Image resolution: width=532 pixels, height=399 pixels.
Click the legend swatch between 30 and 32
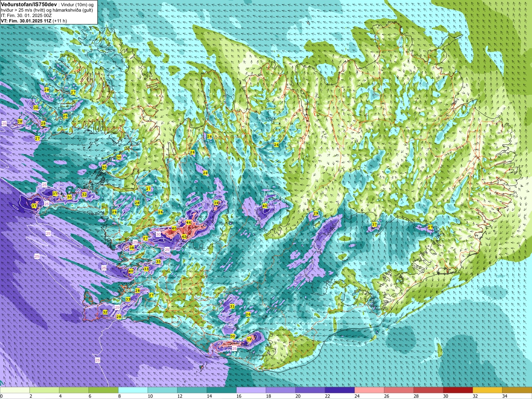(x=458, y=390)
